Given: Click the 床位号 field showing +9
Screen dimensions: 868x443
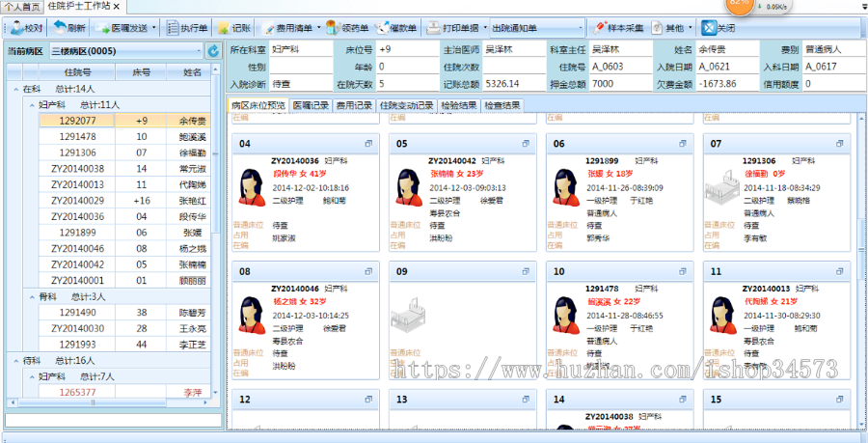Looking at the screenshot, I should pos(407,49).
